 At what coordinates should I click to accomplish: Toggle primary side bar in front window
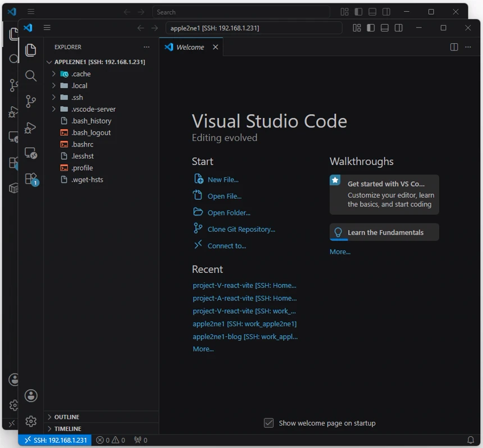371,28
